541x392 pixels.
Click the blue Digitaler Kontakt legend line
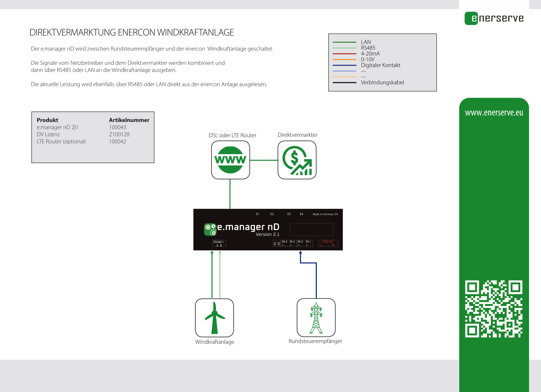(x=344, y=65)
